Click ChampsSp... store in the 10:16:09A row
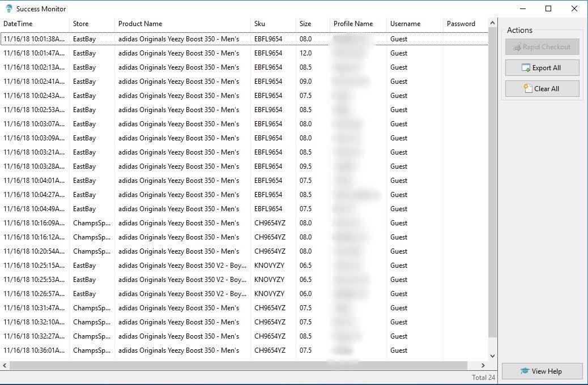 pyautogui.click(x=92, y=223)
